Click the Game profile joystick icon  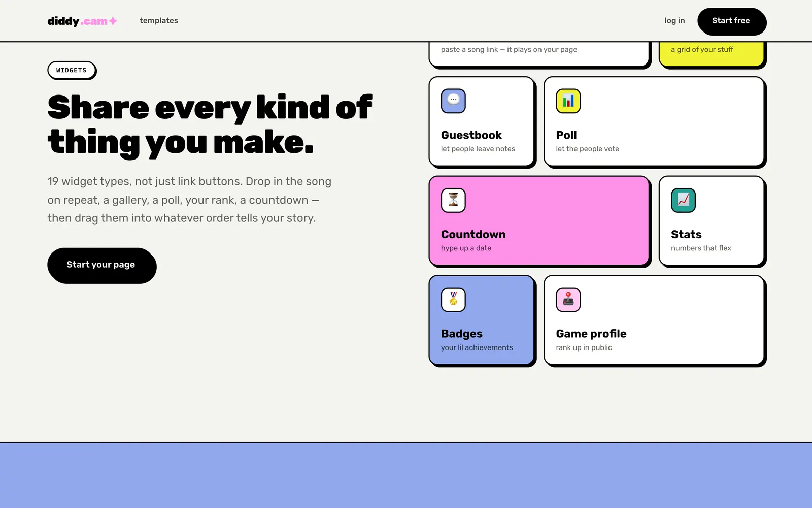pos(568,300)
